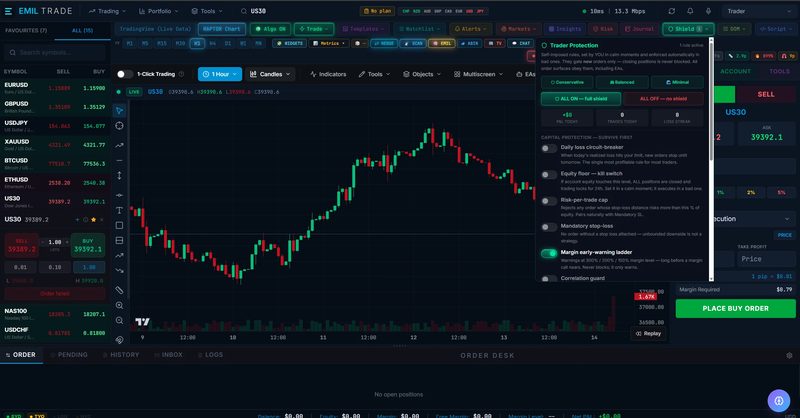Click ALL ON full shield button
This screenshot has height=418, width=800.
tap(581, 99)
